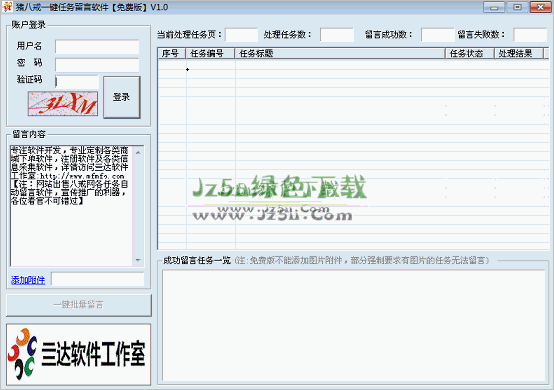Sort by 任务编号 column header
The width and height of the screenshot is (554, 390).
(210, 53)
